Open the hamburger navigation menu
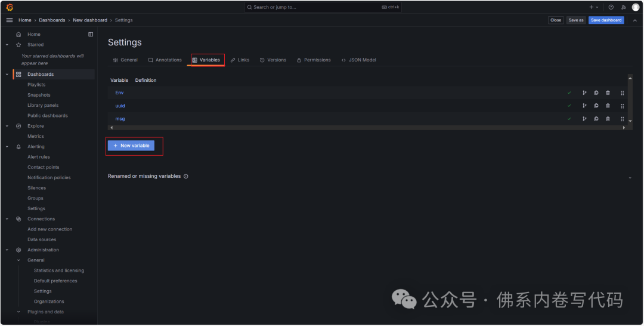Image resolution: width=644 pixels, height=326 pixels. click(10, 20)
